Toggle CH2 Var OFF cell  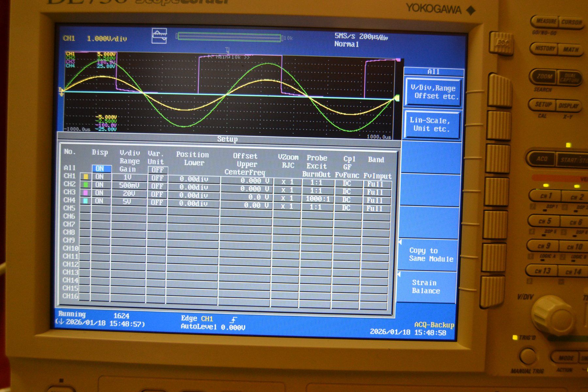click(157, 186)
